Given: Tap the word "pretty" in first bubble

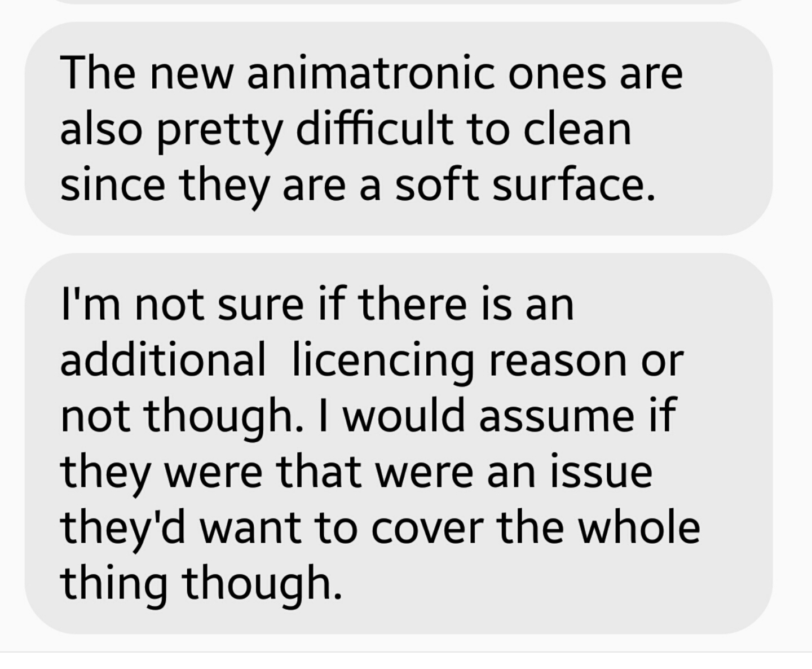Looking at the screenshot, I should click(218, 133).
